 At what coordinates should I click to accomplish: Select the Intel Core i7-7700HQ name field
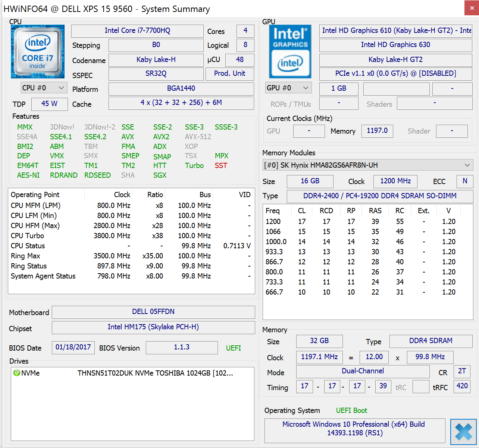(137, 31)
